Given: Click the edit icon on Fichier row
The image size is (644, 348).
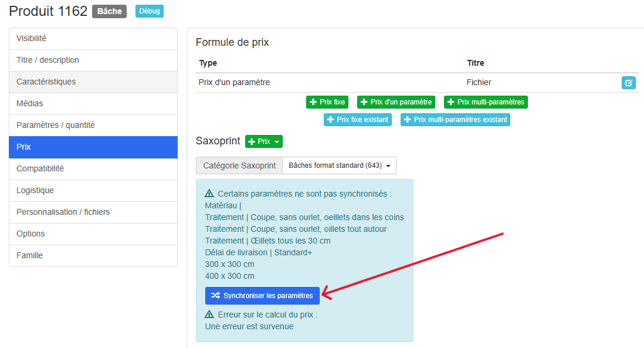Looking at the screenshot, I should click(x=628, y=83).
